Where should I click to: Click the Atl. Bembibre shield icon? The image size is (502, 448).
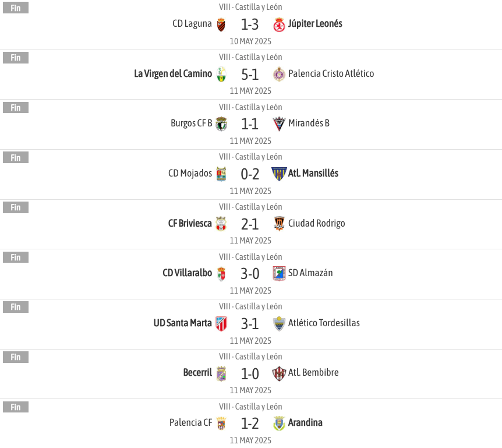click(x=279, y=373)
